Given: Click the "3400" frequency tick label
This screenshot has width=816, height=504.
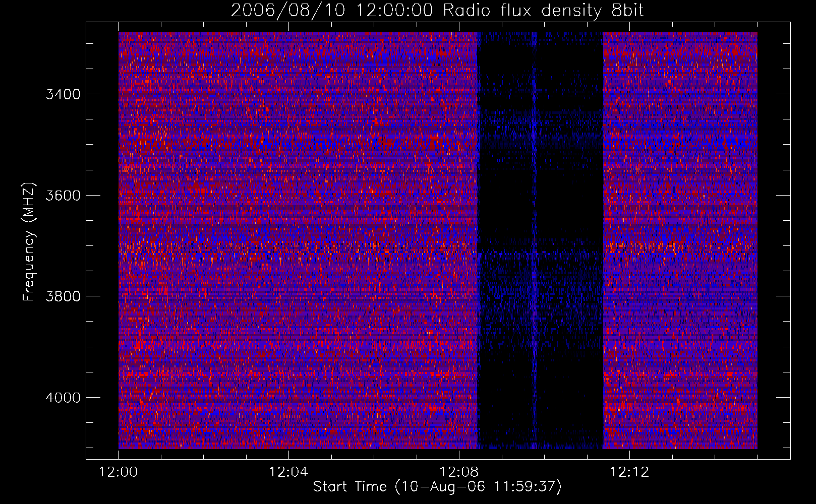Looking at the screenshot, I should pos(63,94).
